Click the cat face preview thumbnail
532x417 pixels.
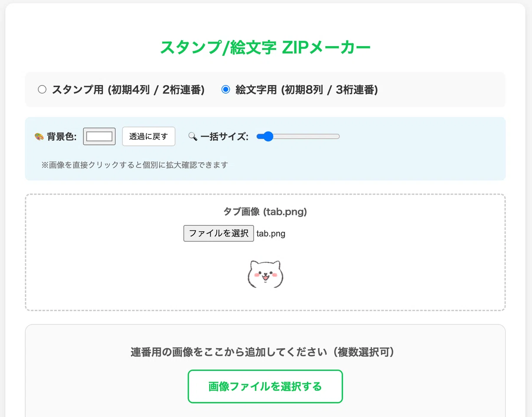click(x=265, y=274)
